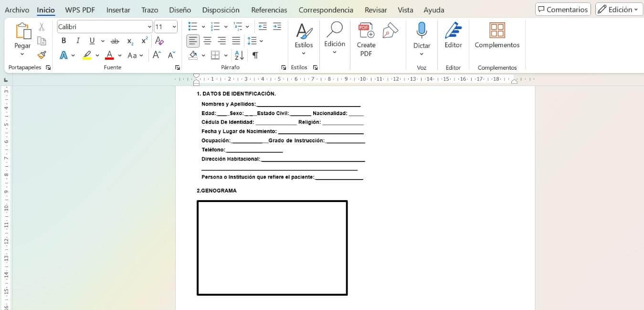Enable centered text alignment

click(207, 41)
